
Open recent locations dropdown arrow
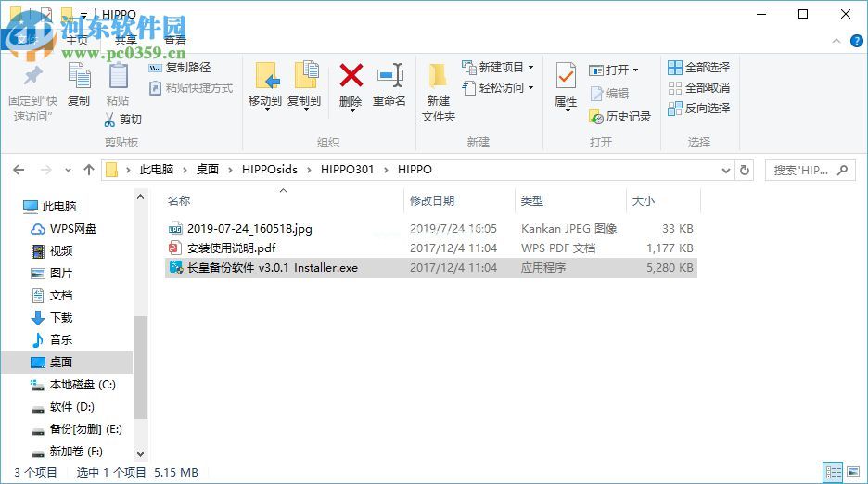click(68, 170)
